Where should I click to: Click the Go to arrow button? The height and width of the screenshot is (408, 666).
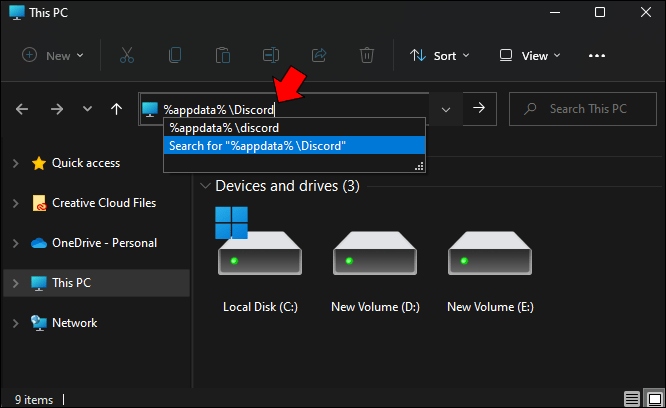[x=479, y=108]
